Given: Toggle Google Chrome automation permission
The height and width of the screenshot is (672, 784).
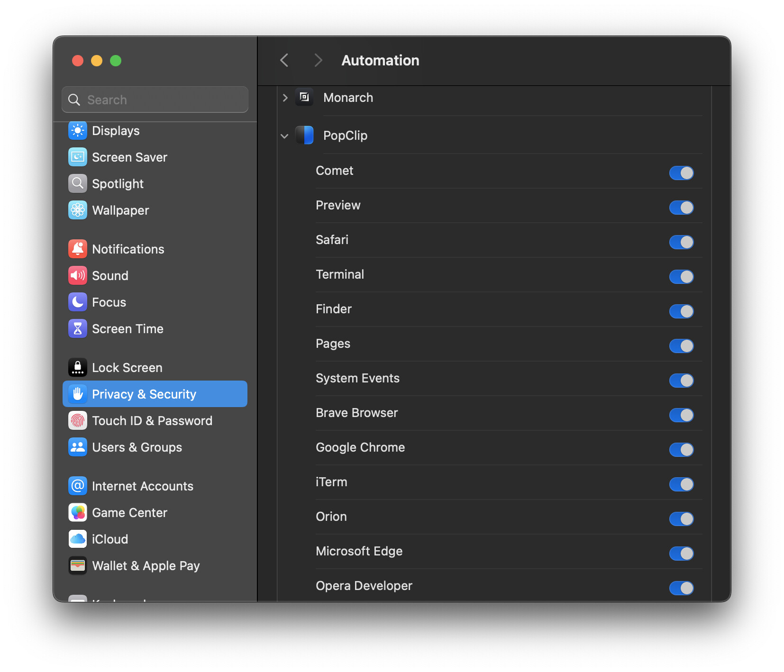Looking at the screenshot, I should (681, 450).
